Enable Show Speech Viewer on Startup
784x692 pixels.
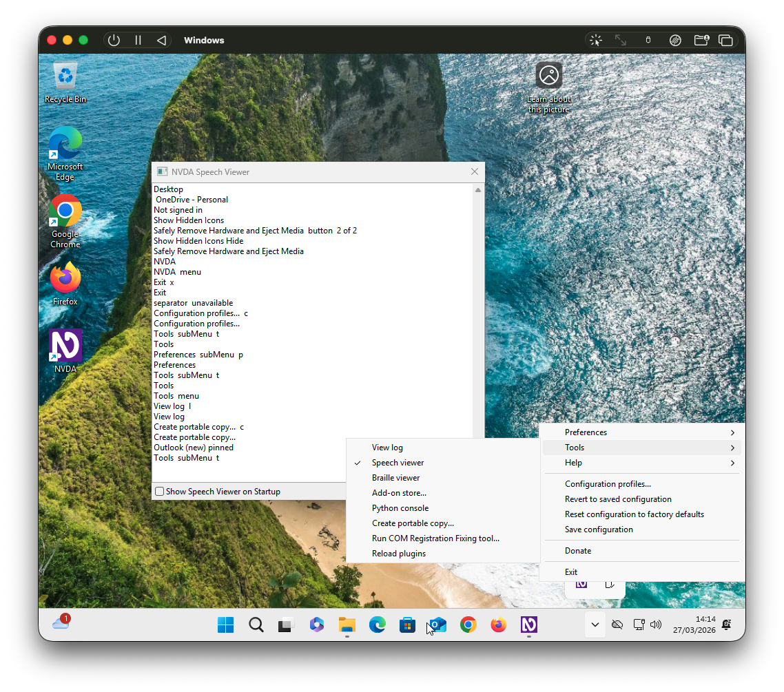point(160,492)
